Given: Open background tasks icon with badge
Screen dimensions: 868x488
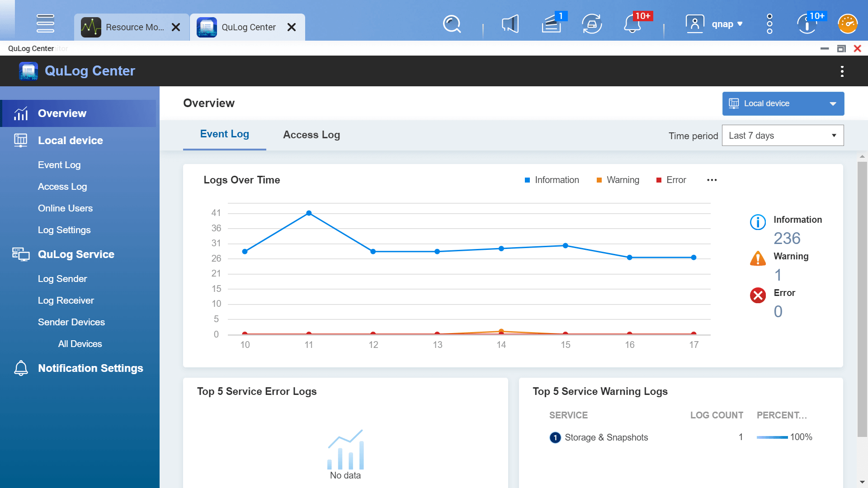Looking at the screenshot, I should click(552, 24).
